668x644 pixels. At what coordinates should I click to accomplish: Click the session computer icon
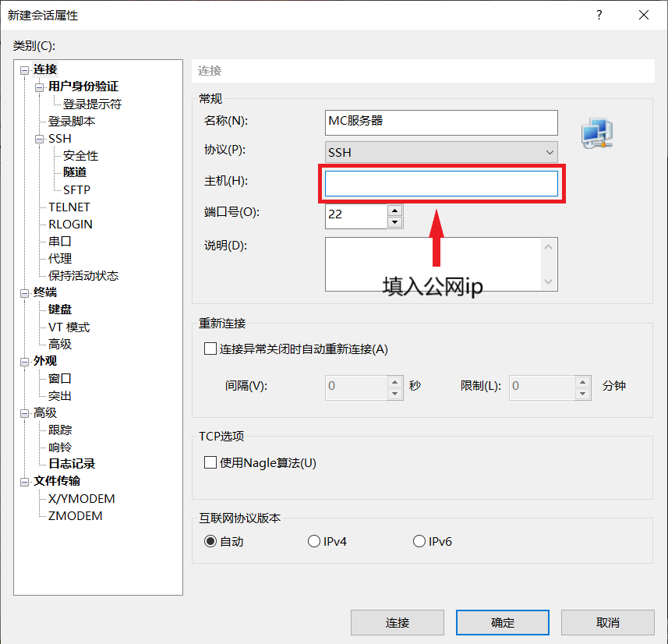(597, 133)
